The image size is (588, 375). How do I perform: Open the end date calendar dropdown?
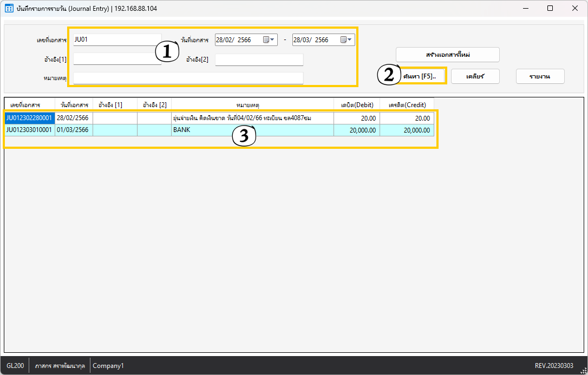[347, 40]
